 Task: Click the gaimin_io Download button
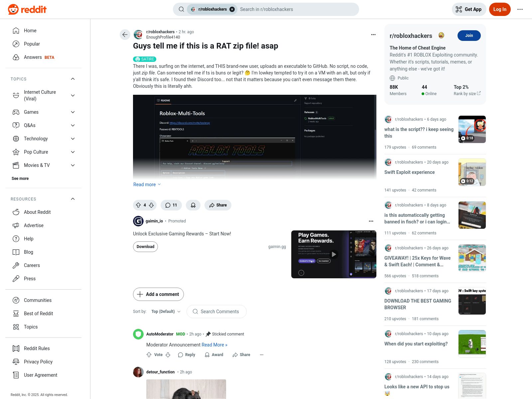click(145, 247)
